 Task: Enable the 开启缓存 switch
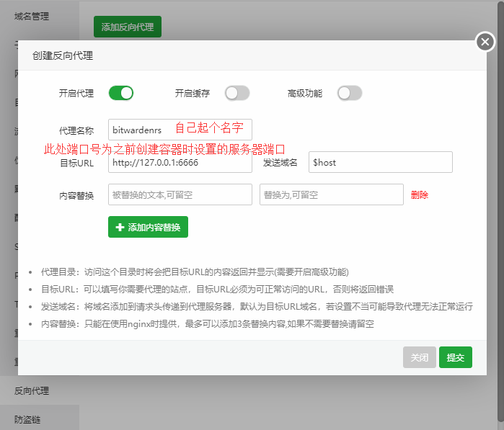click(x=237, y=93)
